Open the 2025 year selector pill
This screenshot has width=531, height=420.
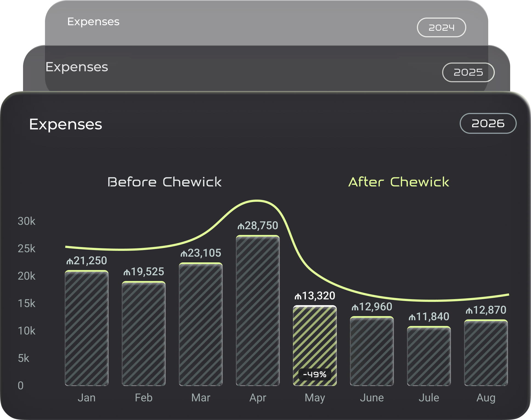tap(468, 72)
